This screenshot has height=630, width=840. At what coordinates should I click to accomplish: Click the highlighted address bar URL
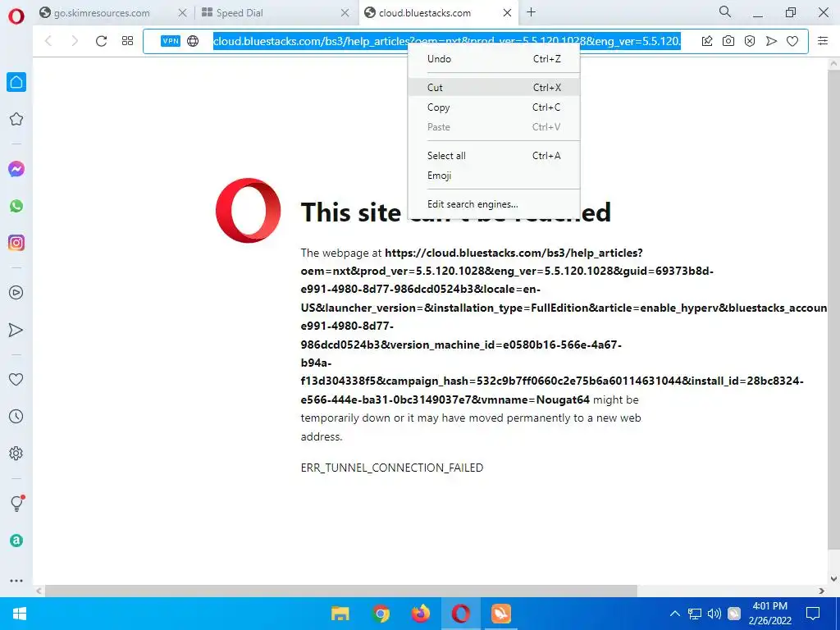(447, 41)
